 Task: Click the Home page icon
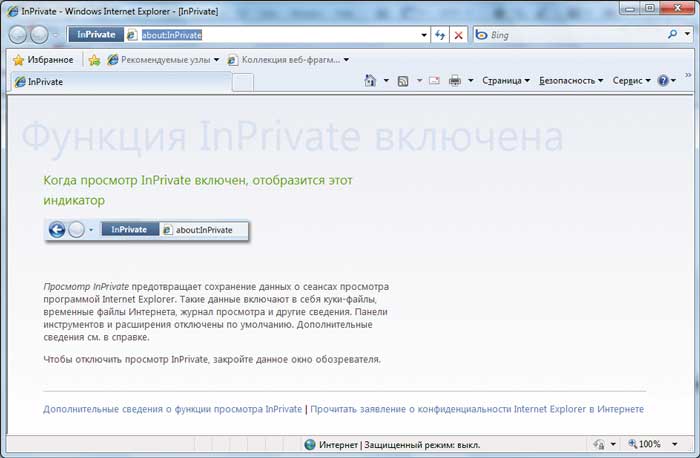370,80
